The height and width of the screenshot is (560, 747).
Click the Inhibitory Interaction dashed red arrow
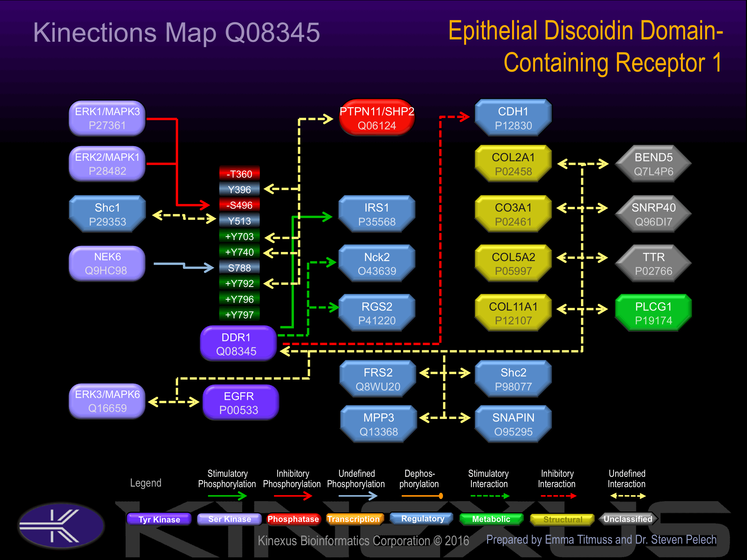coord(558,496)
